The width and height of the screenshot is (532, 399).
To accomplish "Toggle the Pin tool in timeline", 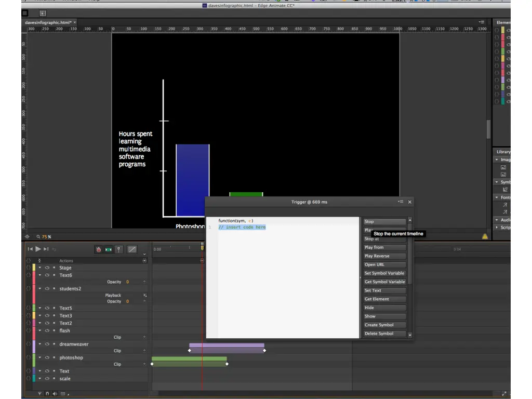I will (119, 249).
